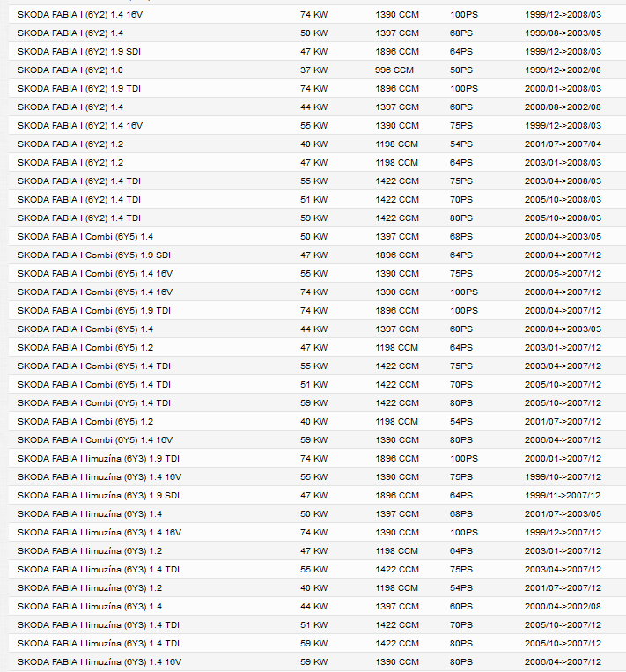This screenshot has height=672, width=626.
Task: Click the 44 KW 'FABIA I (6Y2) 1.4' name
Action: coord(70,107)
